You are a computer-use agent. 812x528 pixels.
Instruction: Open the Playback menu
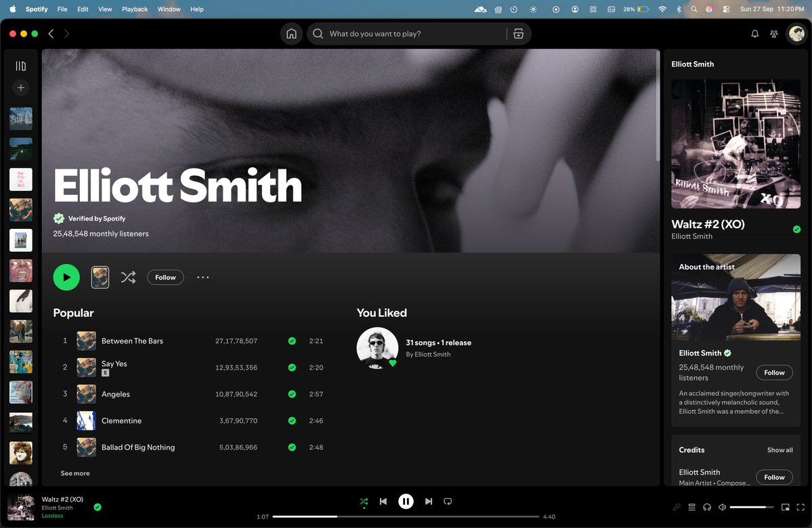click(135, 9)
